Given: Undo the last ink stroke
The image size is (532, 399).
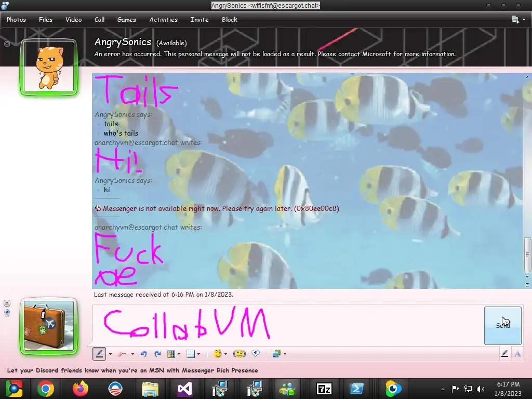Looking at the screenshot, I should [143, 354].
